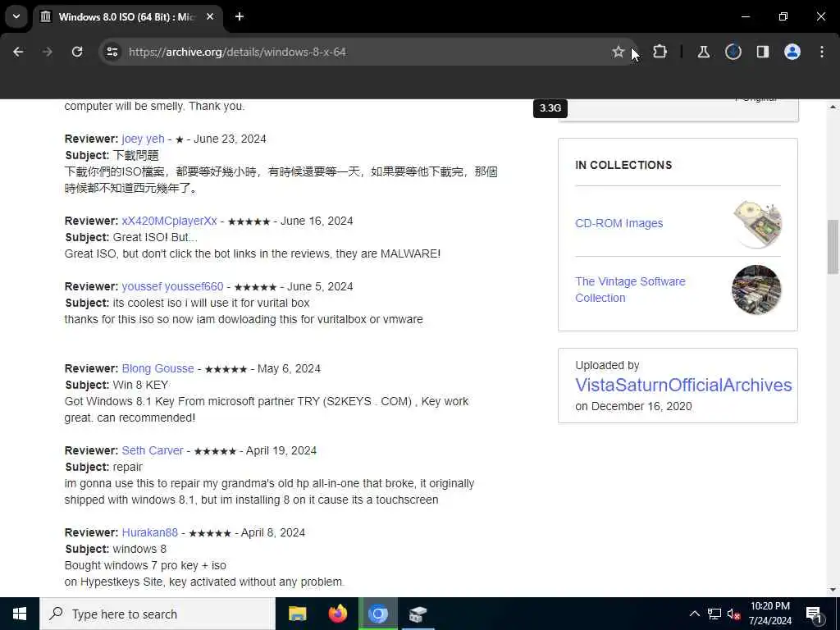Open the Extensions puzzle icon

[x=660, y=52]
